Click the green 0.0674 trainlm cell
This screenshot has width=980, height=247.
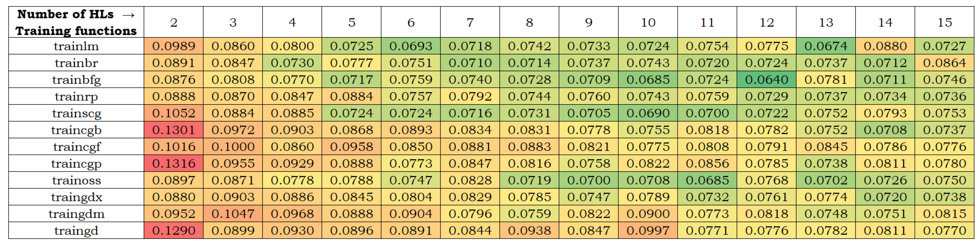pos(826,46)
